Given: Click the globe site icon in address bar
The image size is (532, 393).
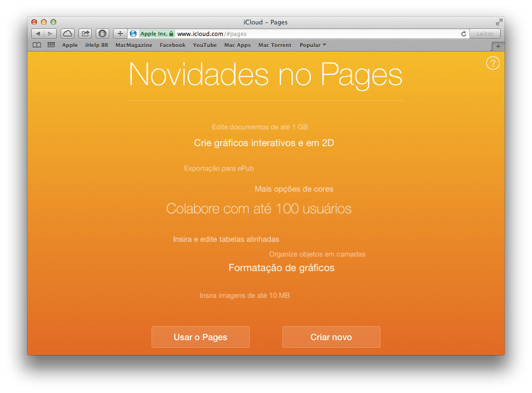Looking at the screenshot, I should (133, 34).
